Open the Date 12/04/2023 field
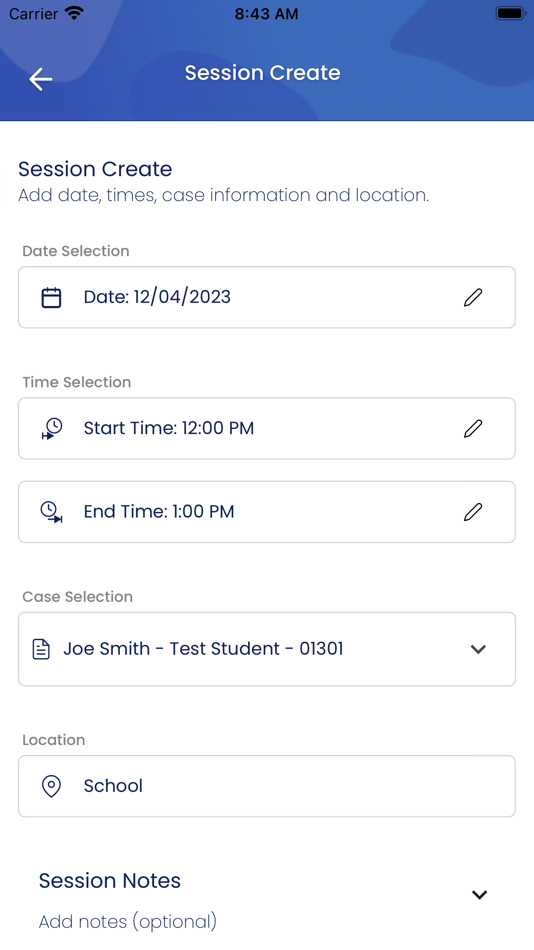534x950 pixels. pos(267,297)
